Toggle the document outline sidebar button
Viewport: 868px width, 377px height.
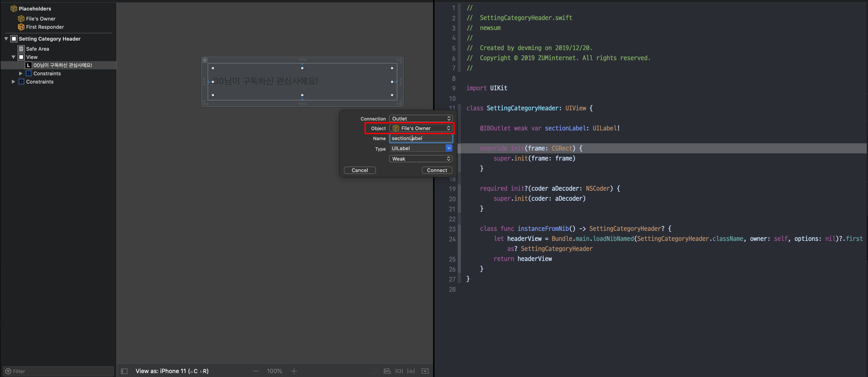tap(124, 371)
